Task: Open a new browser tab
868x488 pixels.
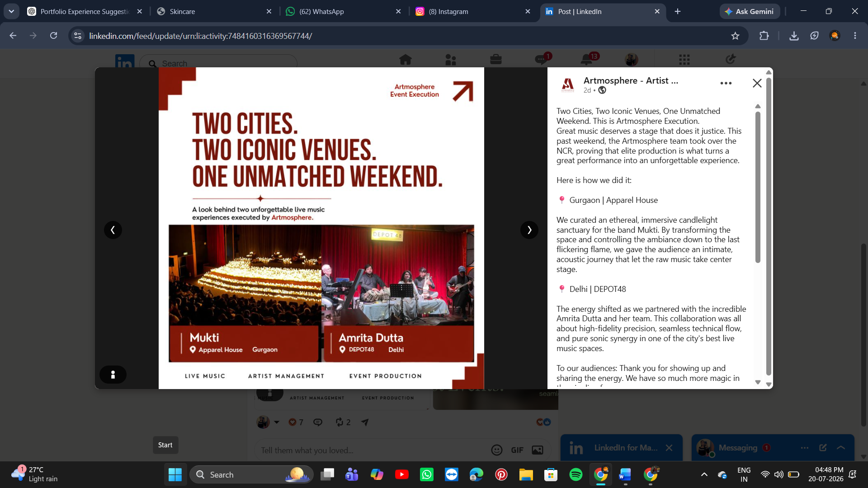Action: click(678, 12)
